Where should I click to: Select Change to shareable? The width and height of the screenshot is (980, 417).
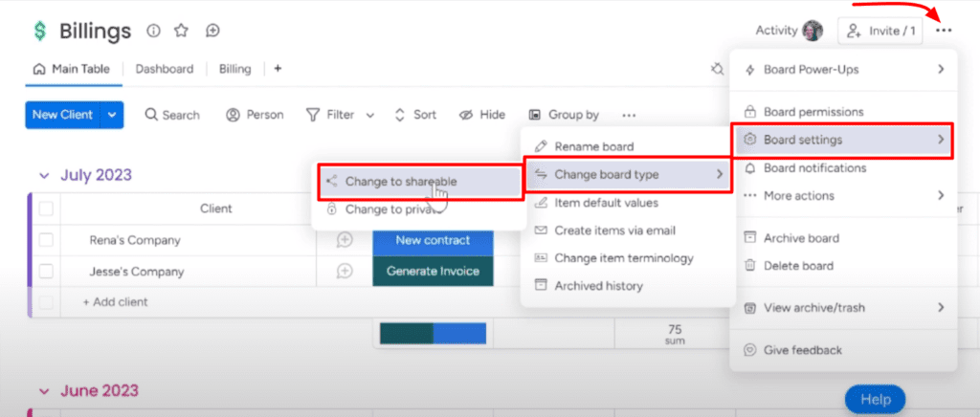tap(420, 182)
